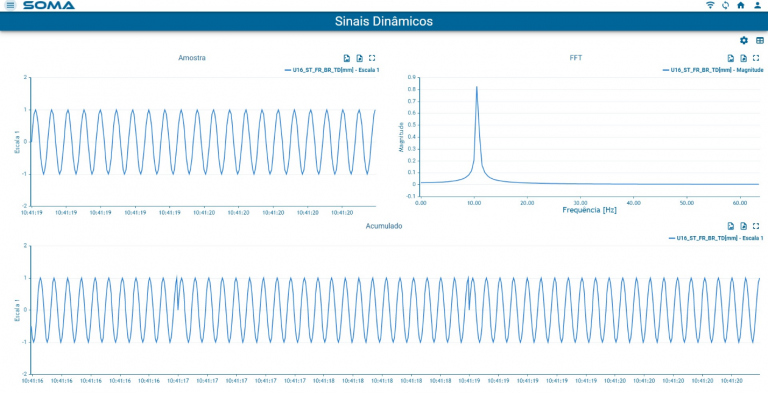
Task: Export FFT chart data file
Action: point(744,58)
